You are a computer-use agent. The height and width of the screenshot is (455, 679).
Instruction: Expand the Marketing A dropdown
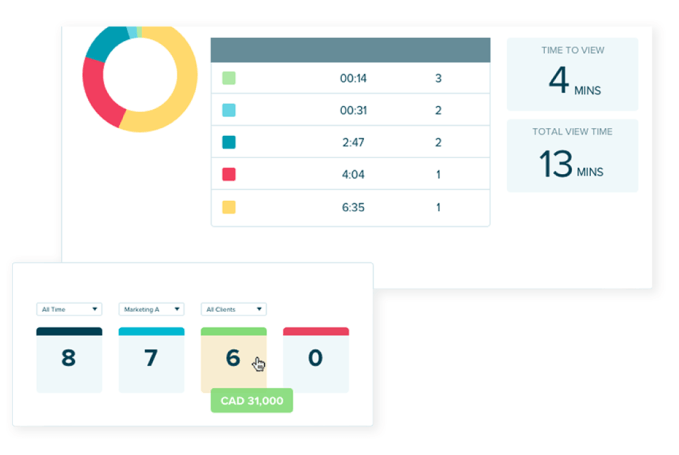coord(151,309)
